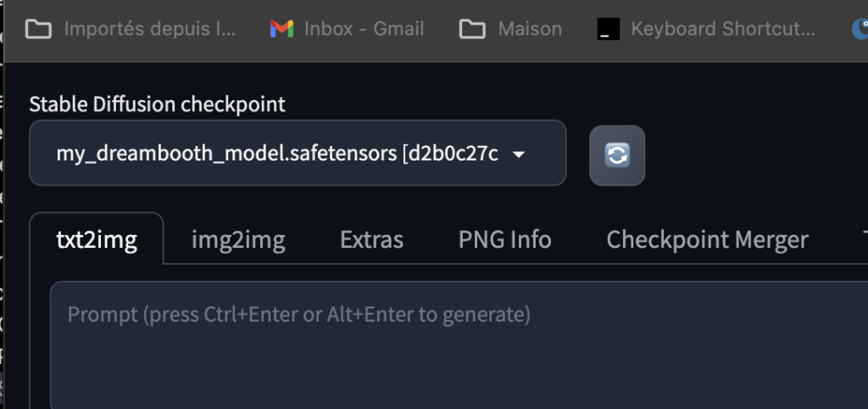
Task: Refresh the Stable Diffusion checkpoint list
Action: point(617,155)
